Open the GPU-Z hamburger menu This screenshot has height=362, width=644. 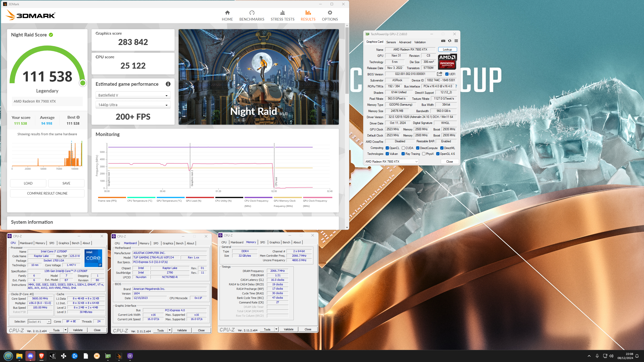coord(456,41)
